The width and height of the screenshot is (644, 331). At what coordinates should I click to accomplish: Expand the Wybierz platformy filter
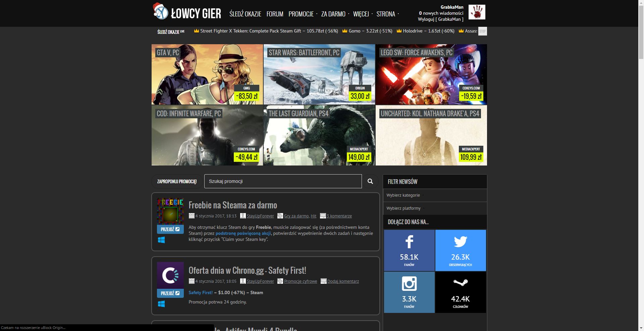[404, 208]
